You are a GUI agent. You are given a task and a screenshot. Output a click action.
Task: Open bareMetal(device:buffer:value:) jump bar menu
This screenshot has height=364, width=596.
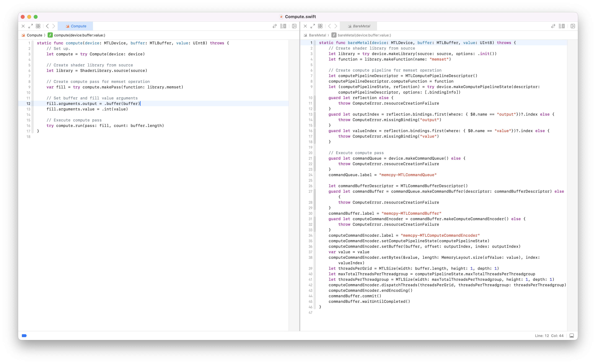[364, 35]
